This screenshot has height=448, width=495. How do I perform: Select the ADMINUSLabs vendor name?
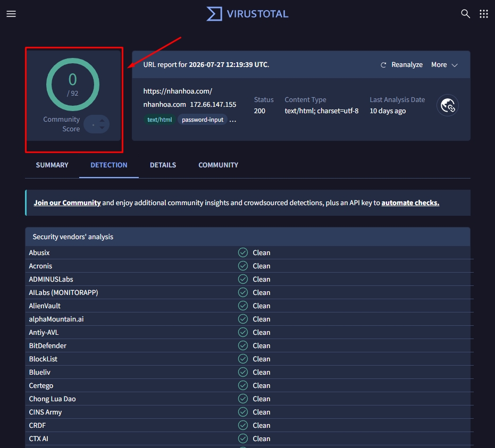pos(51,279)
